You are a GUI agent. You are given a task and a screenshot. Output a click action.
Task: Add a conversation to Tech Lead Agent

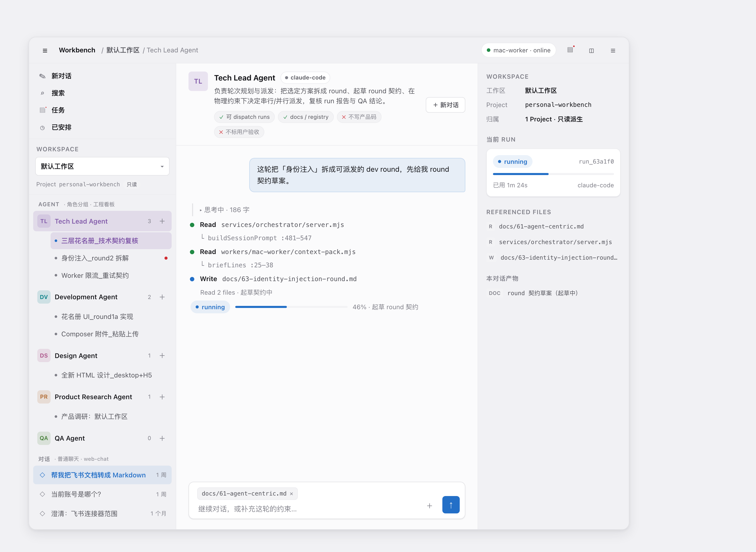162,221
